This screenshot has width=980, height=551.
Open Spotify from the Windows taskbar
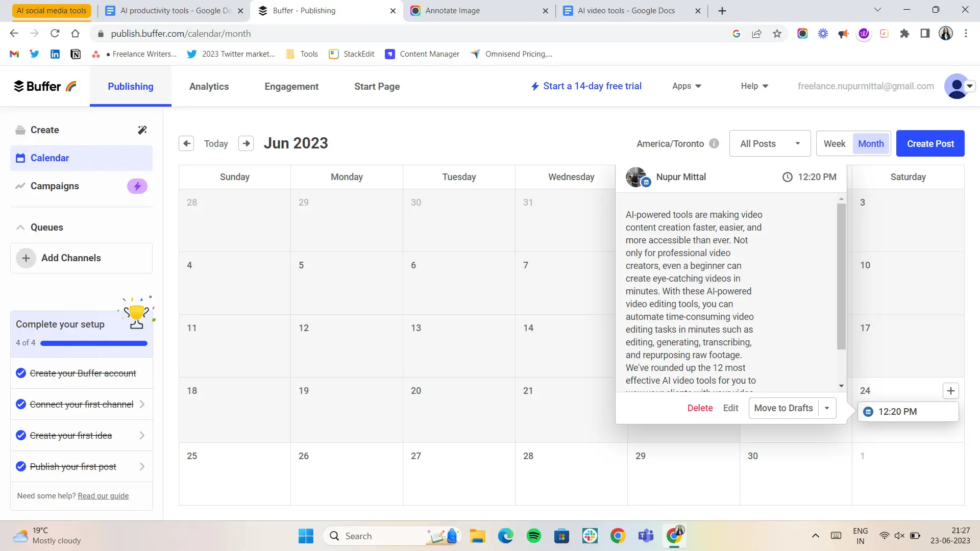click(533, 536)
